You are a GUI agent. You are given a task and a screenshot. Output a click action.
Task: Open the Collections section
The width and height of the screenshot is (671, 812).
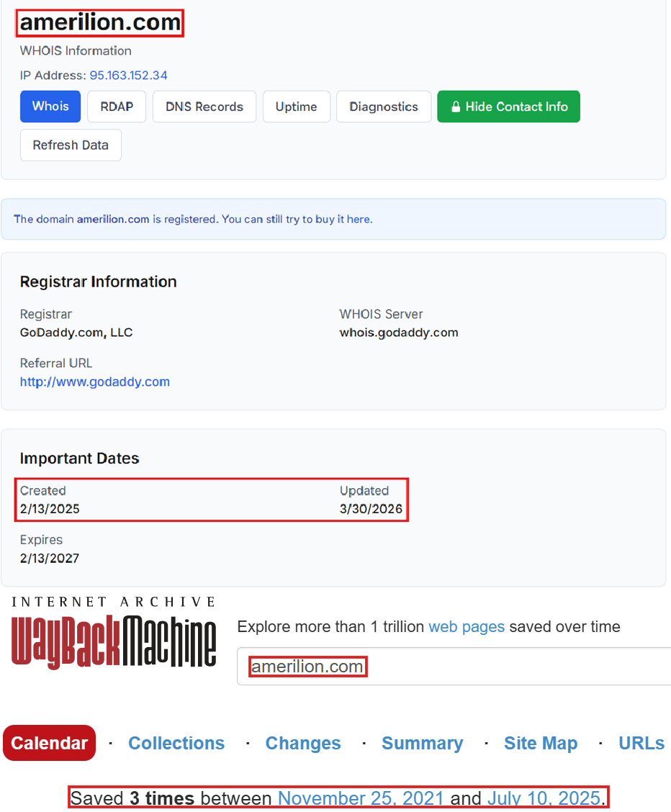click(x=176, y=743)
